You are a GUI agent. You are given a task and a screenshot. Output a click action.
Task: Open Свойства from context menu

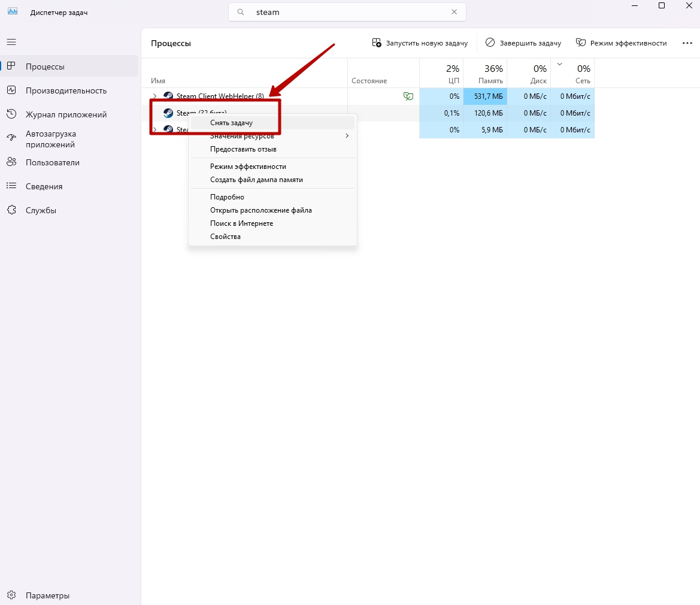tap(272, 236)
